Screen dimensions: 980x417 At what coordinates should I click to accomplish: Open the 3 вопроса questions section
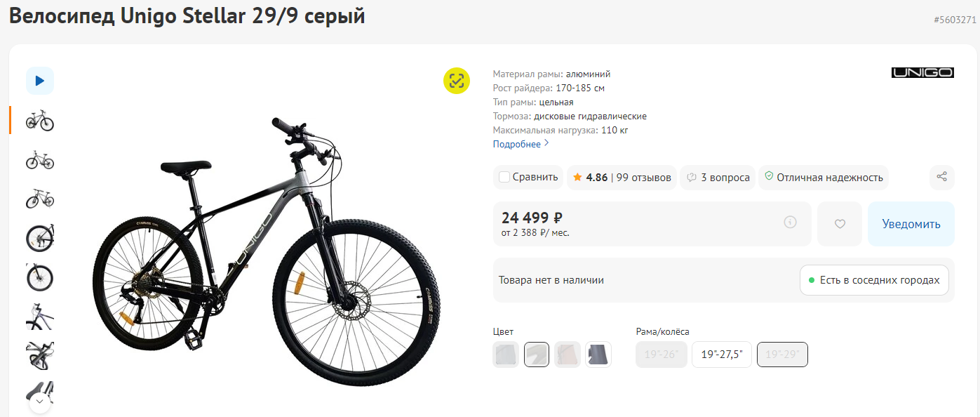pyautogui.click(x=718, y=178)
